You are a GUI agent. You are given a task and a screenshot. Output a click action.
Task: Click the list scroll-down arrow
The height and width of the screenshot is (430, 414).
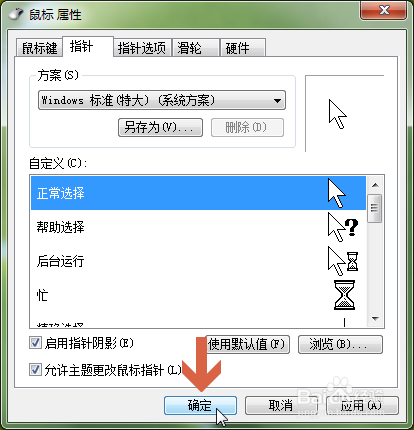(375, 319)
